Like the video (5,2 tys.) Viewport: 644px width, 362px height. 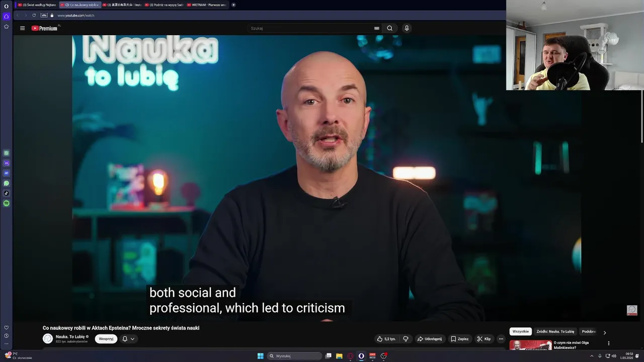coord(386,339)
